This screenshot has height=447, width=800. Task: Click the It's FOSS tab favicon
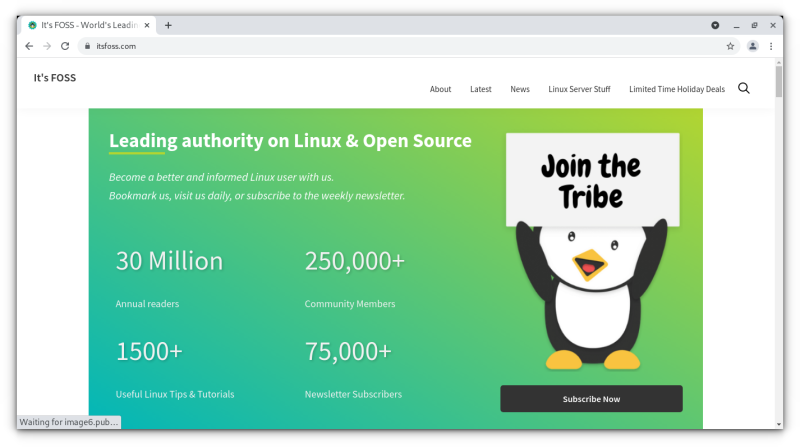point(33,25)
